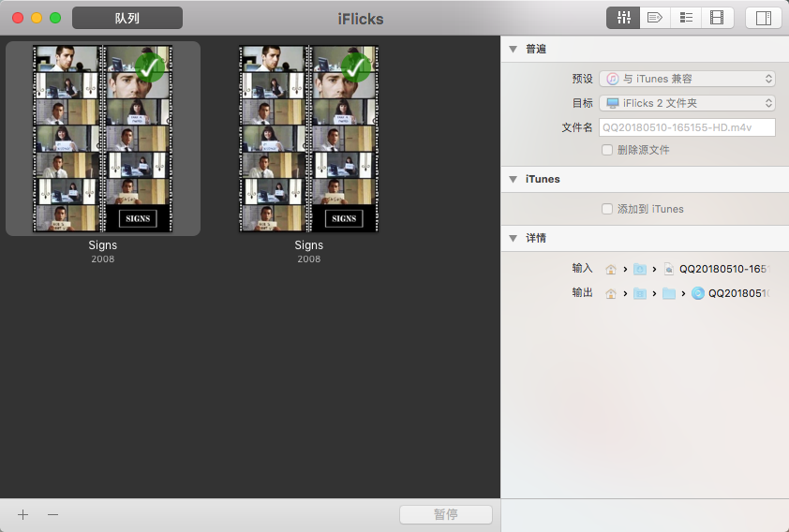The width and height of the screenshot is (789, 532).
Task: Click the home icon in 输出 path
Action: (x=610, y=293)
